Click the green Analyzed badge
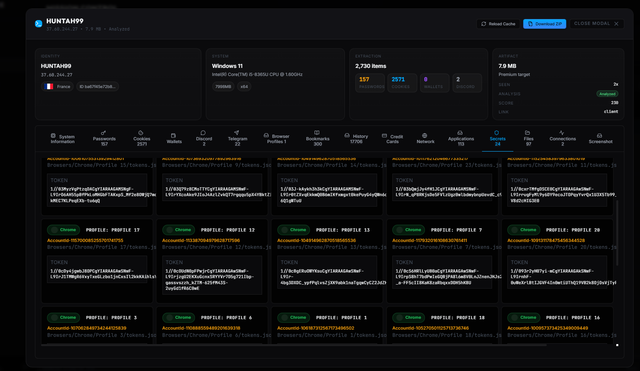 coord(607,94)
